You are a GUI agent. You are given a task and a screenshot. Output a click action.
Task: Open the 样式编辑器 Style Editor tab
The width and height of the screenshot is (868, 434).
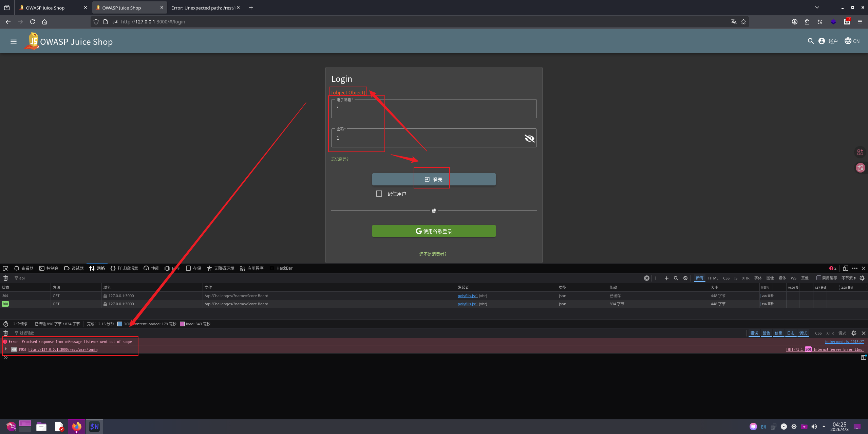pos(124,268)
